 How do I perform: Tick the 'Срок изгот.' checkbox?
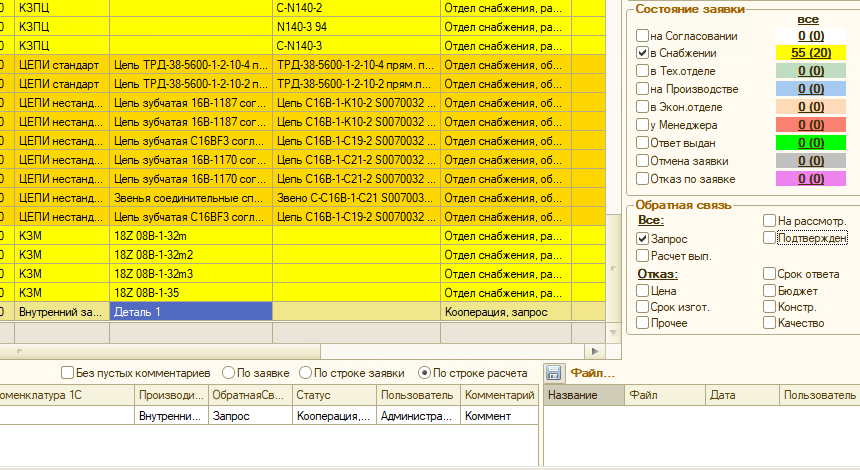[642, 307]
